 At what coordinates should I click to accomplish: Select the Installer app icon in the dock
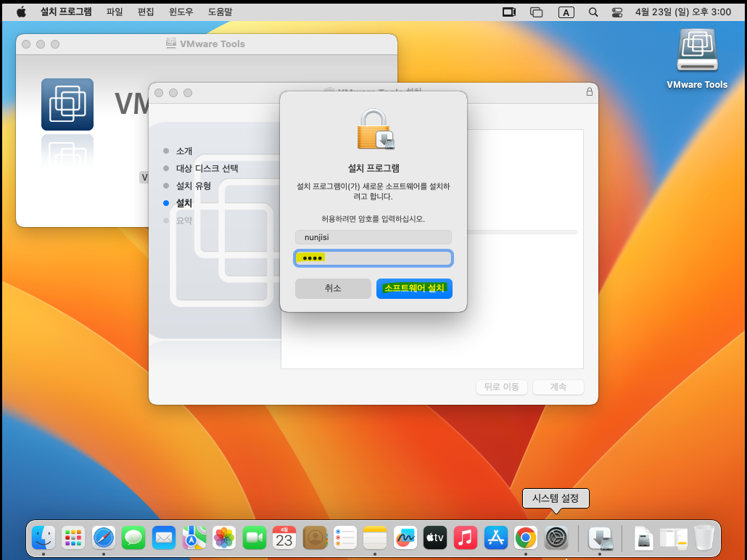point(600,538)
